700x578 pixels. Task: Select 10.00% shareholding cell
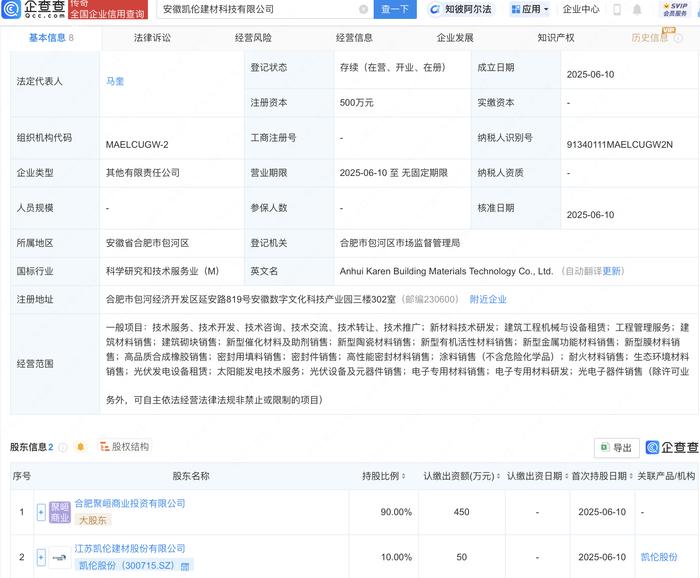point(396,557)
